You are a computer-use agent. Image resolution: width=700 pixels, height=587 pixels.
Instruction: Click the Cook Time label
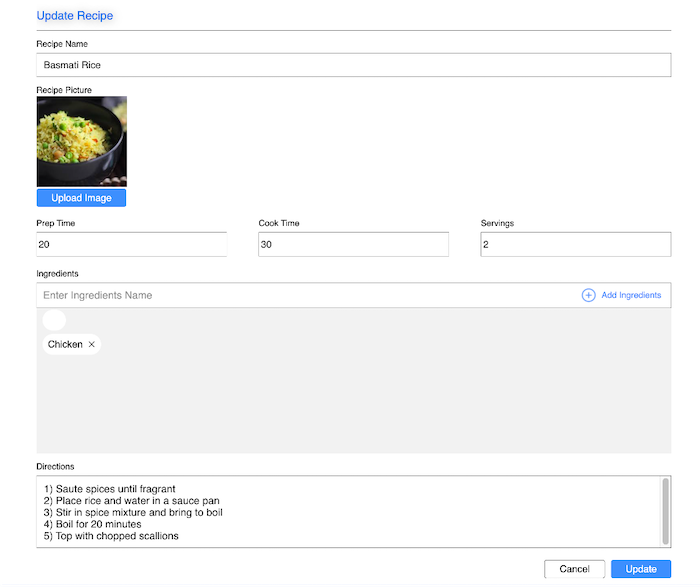point(279,223)
